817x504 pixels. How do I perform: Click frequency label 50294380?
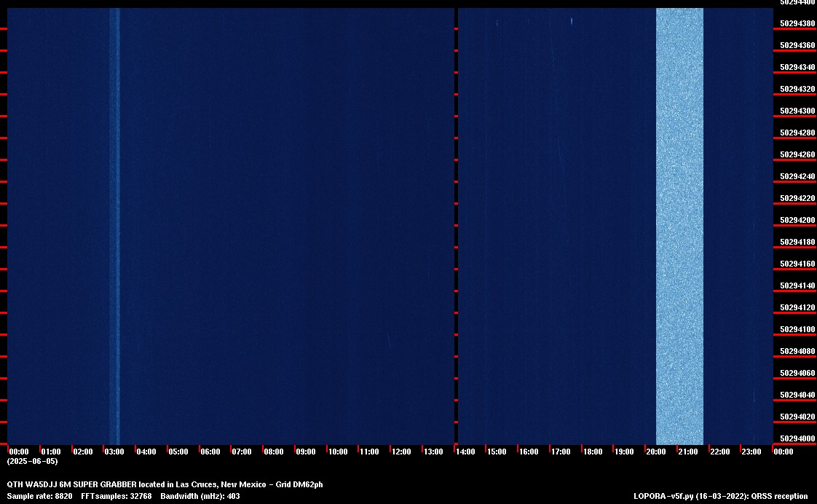(x=797, y=23)
